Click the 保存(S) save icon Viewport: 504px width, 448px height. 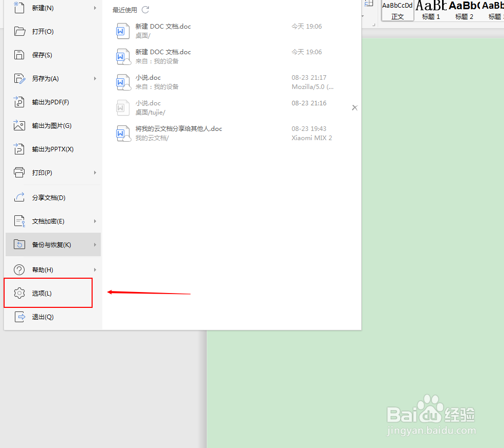click(x=19, y=55)
